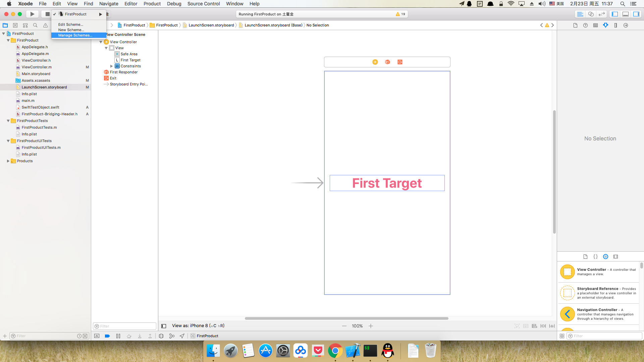The width and height of the screenshot is (644, 362).
Task: Open the version editor
Action: point(602,14)
